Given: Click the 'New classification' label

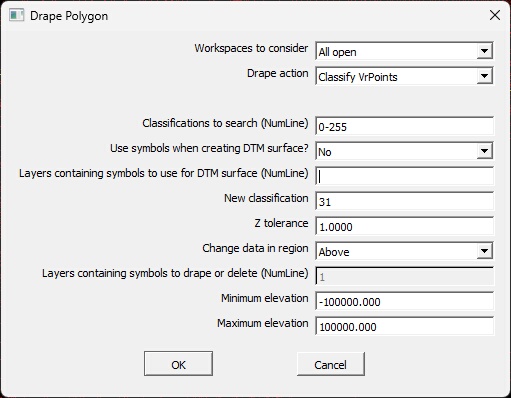Looking at the screenshot, I should pyautogui.click(x=266, y=198).
